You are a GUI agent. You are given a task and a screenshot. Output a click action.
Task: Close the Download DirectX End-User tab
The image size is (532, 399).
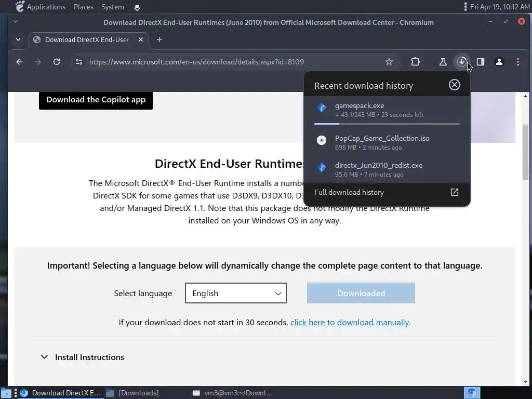pos(141,39)
